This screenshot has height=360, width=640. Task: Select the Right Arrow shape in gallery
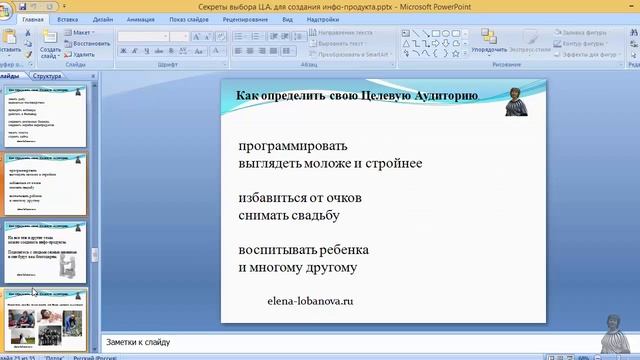436,43
